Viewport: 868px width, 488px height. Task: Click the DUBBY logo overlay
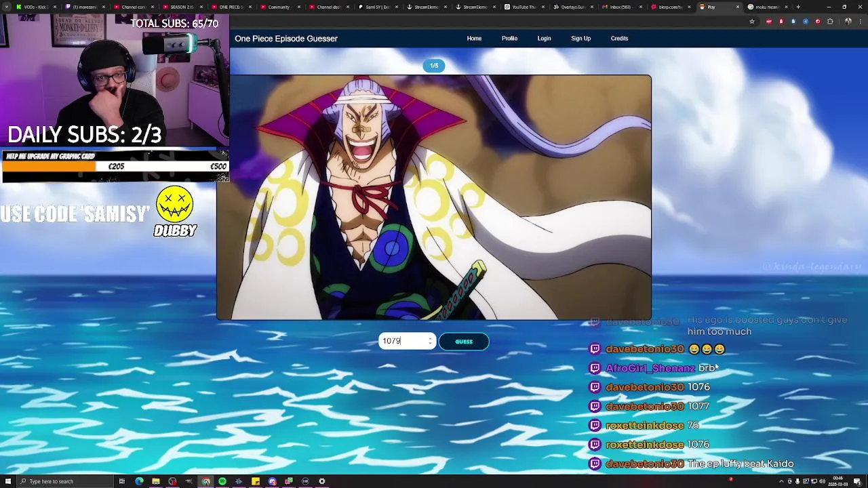175,212
